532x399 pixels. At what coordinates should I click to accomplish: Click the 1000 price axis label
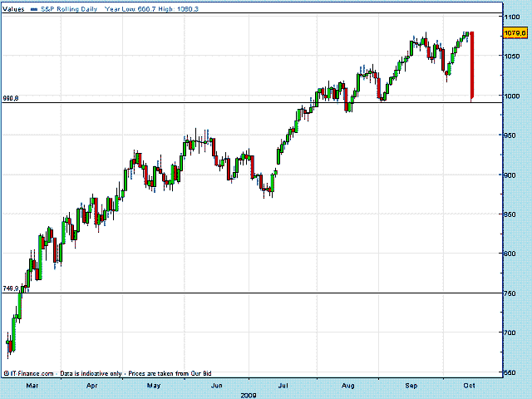[x=512, y=96]
